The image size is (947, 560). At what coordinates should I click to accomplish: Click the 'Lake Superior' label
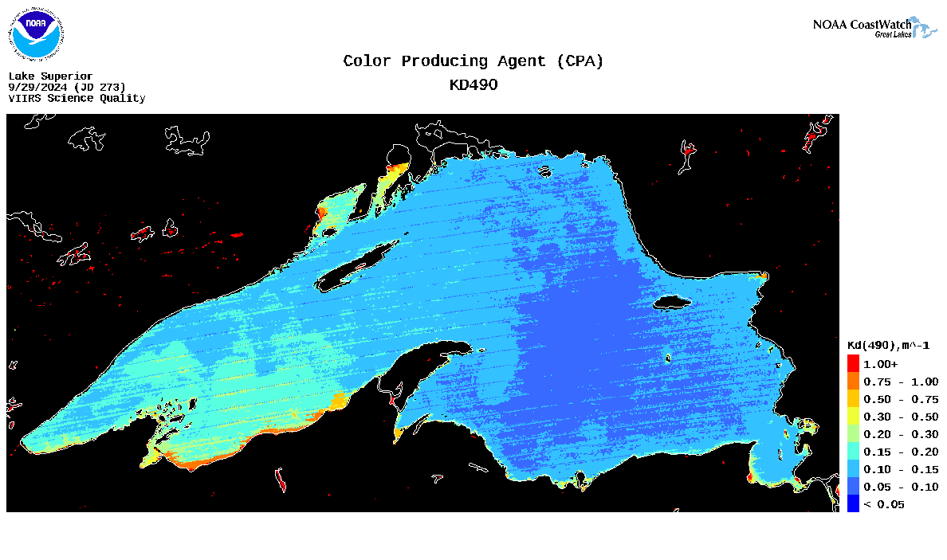click(x=51, y=76)
